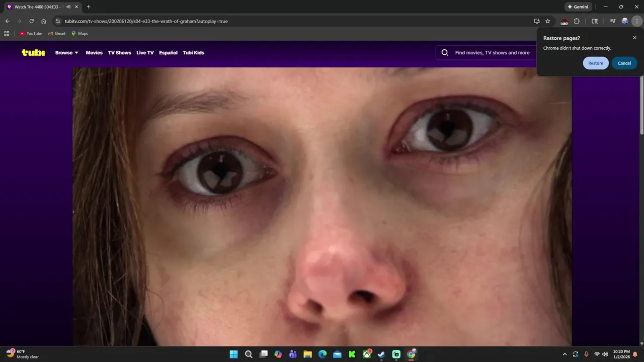Select the Watch The 4400 S04:E33 tab
The image size is (644, 362).
click(x=42, y=7)
